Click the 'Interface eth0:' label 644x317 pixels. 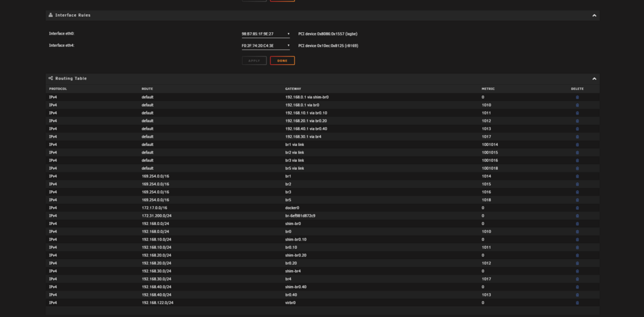[x=62, y=33]
